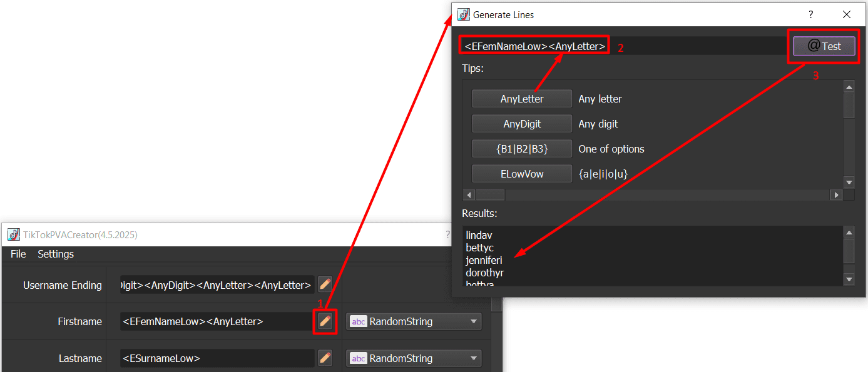Screen dimensions: 868x372
Task: Click the result line 'bettyc'
Action: (x=479, y=248)
